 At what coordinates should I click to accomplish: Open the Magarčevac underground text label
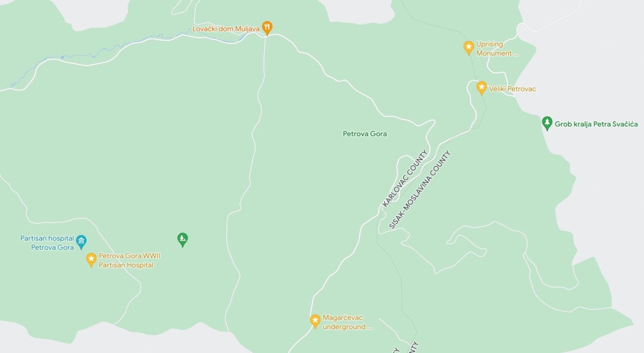[x=347, y=322]
